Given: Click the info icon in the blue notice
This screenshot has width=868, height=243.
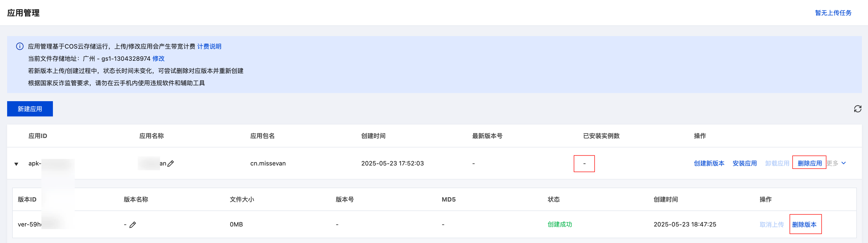Looking at the screenshot, I should point(20,47).
